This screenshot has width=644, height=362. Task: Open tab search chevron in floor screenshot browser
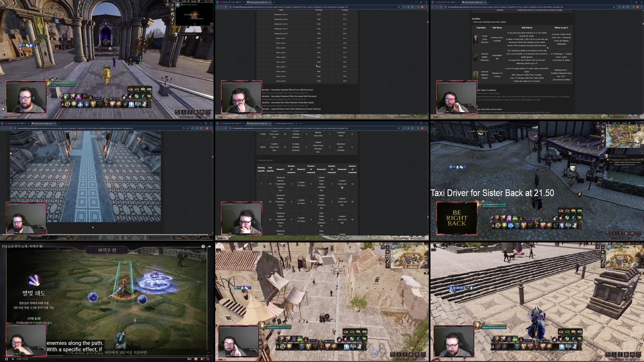2,123
